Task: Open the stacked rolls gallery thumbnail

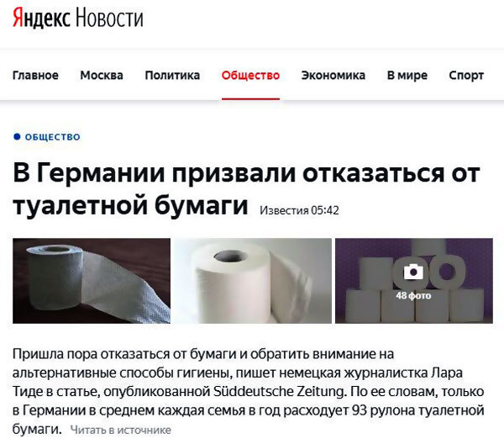Action: (x=414, y=281)
